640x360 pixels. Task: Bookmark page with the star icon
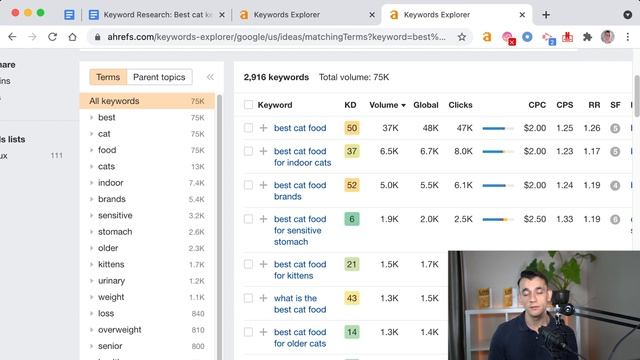pos(462,37)
